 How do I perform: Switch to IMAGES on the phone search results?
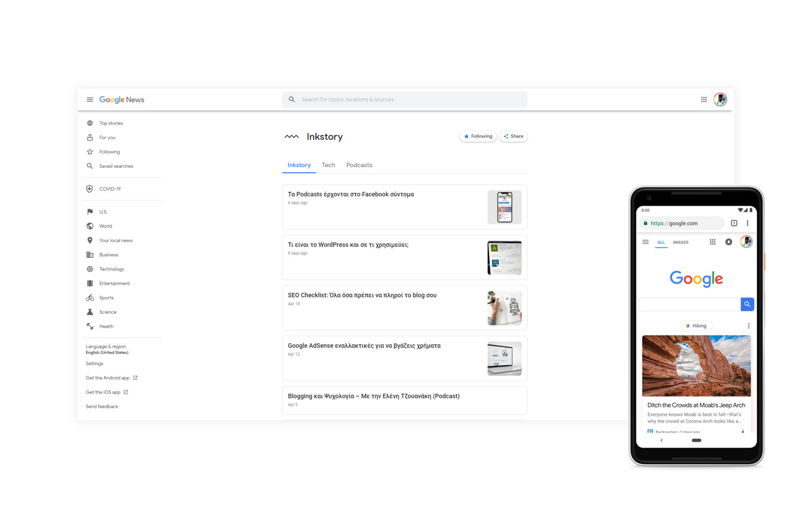[680, 242]
